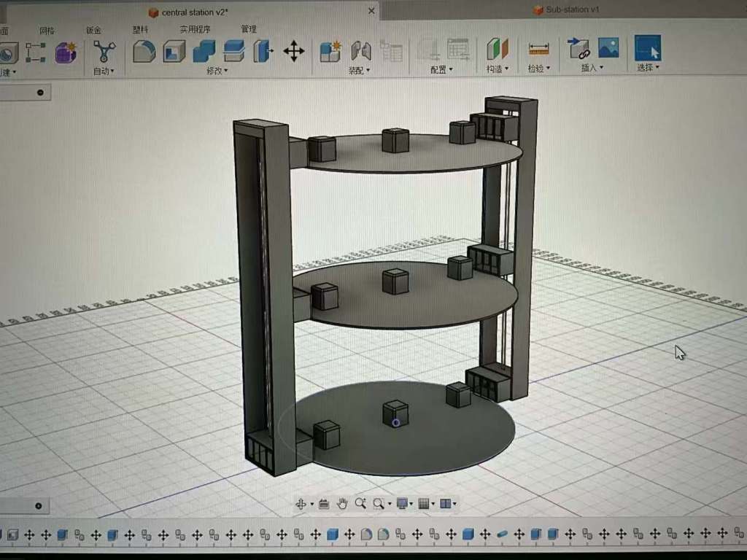The image size is (747, 560).
Task: Expand the comments panel at bottom left
Action: point(38,506)
